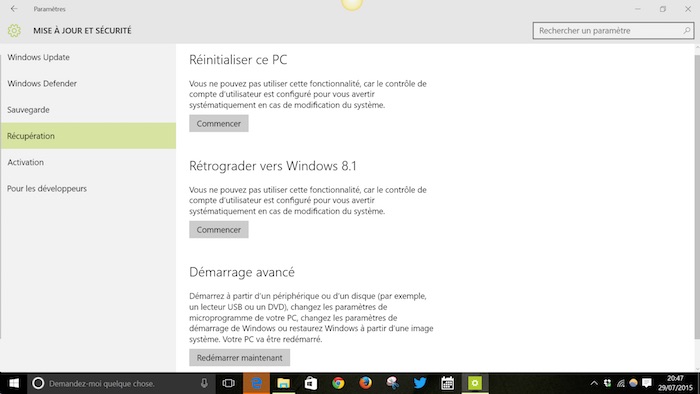Focus the Rechercher un paramètre field

click(613, 30)
